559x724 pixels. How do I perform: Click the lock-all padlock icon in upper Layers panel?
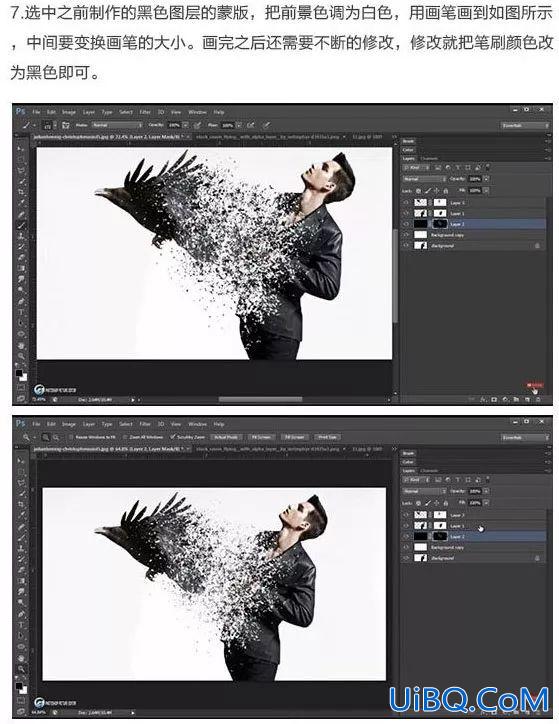[x=445, y=190]
